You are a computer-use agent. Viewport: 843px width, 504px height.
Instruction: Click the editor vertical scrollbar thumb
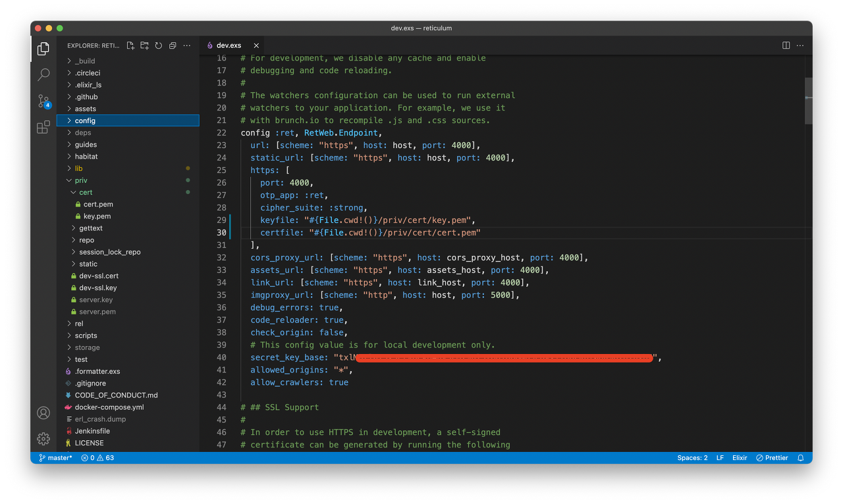pos(808,101)
